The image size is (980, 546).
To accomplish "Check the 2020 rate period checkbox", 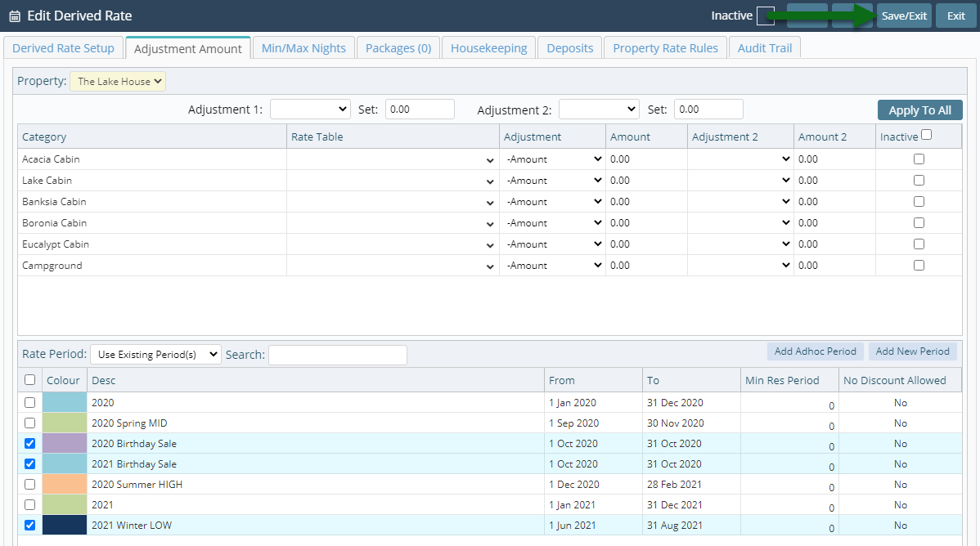I will click(29, 402).
